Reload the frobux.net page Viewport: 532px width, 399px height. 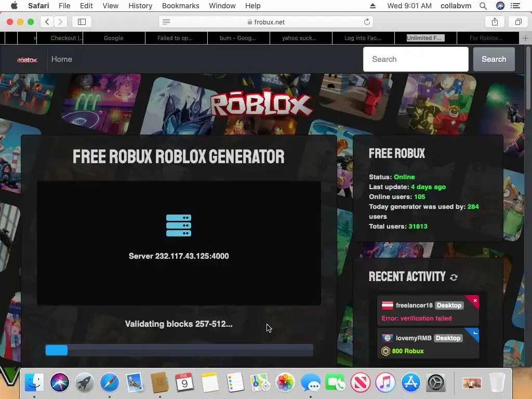[367, 22]
